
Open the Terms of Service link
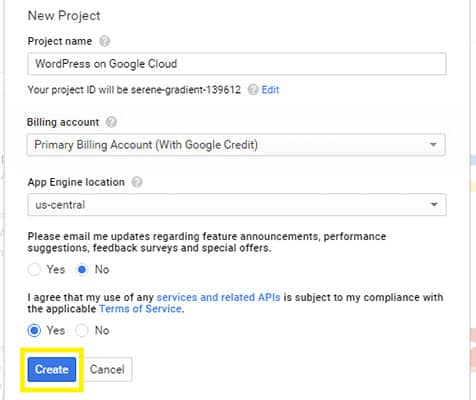(x=140, y=309)
